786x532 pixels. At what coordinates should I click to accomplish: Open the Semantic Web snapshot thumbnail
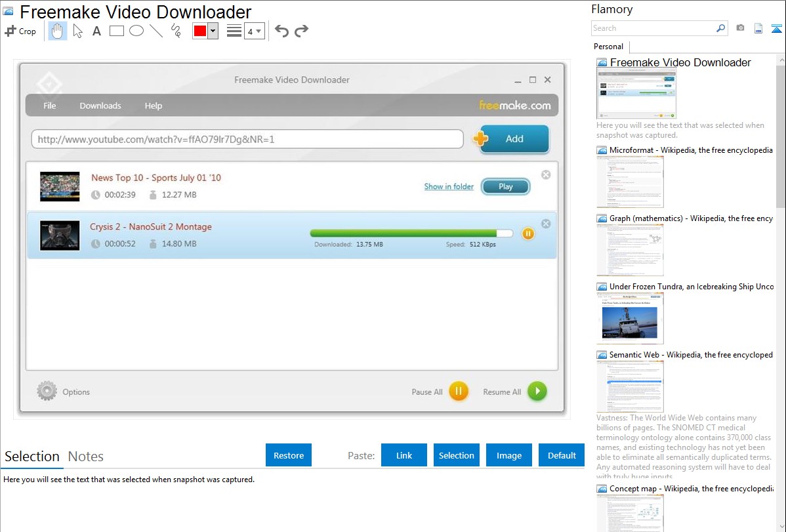(630, 386)
